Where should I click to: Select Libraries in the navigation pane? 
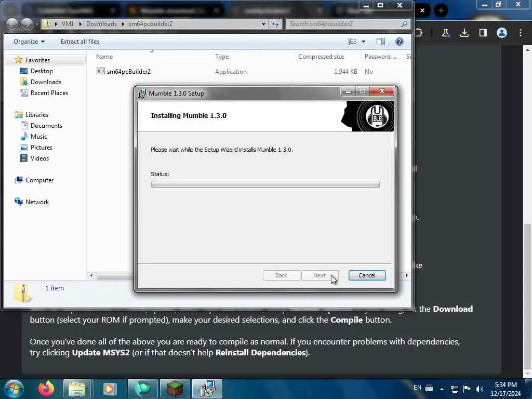(37, 115)
